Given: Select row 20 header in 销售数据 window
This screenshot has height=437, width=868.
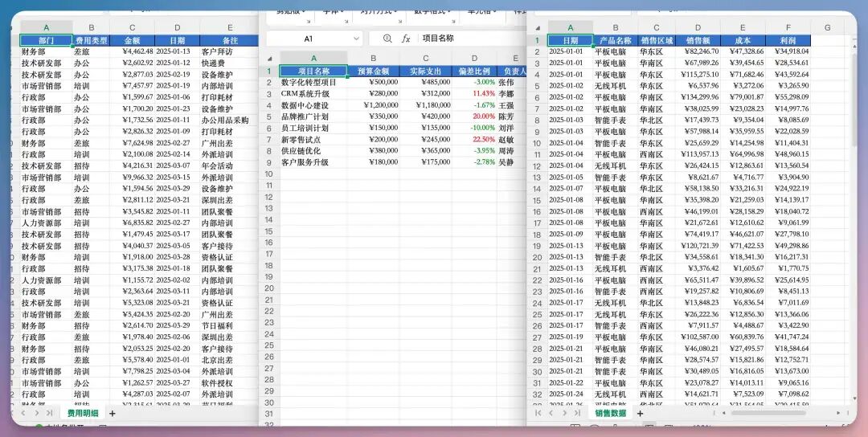Looking at the screenshot, I should [x=537, y=257].
